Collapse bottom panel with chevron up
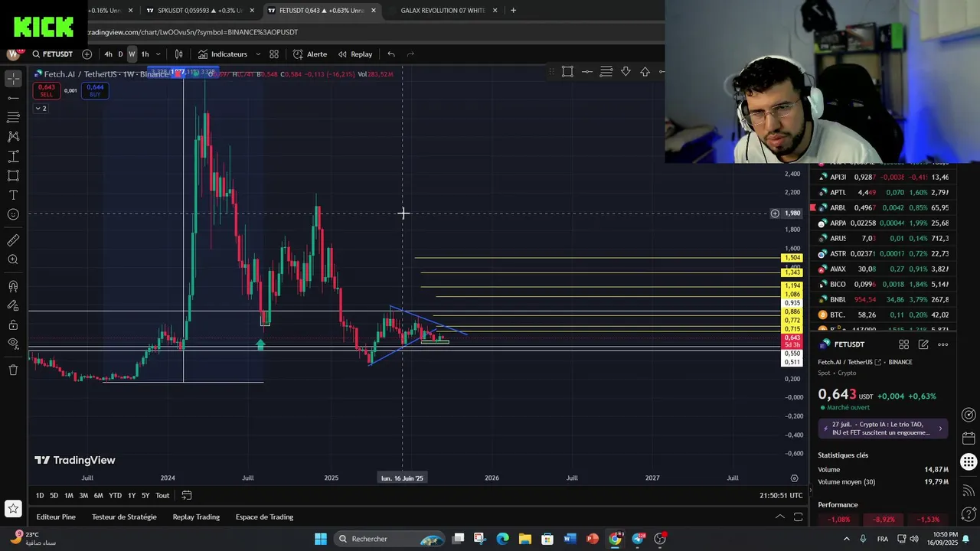The height and width of the screenshot is (551, 980). click(x=780, y=517)
